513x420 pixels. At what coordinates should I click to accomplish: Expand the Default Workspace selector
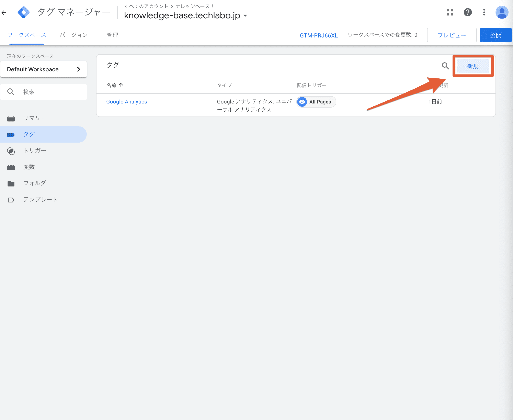pos(44,69)
